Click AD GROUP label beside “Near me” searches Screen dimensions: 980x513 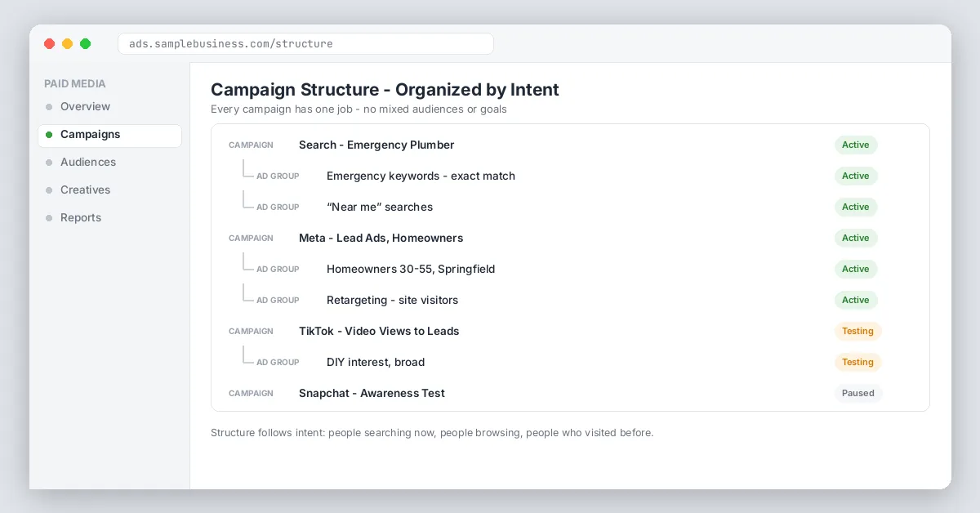pos(278,207)
